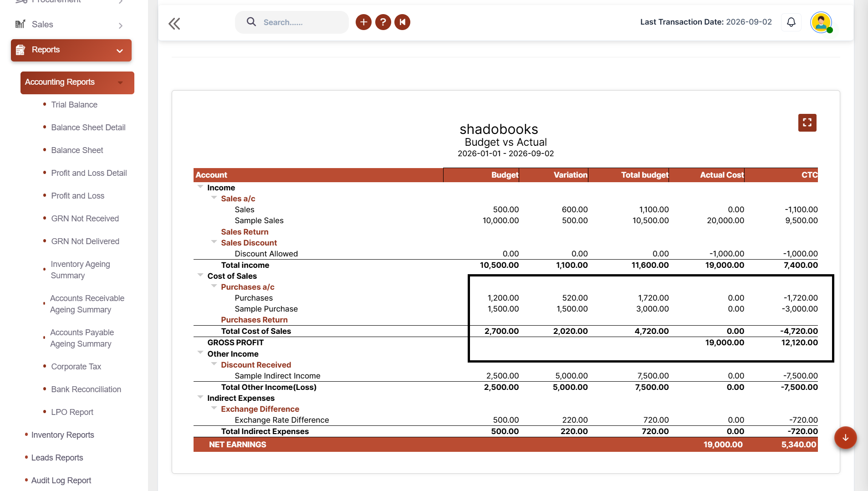Open notifications bell
This screenshot has height=491, width=868.
(791, 22)
